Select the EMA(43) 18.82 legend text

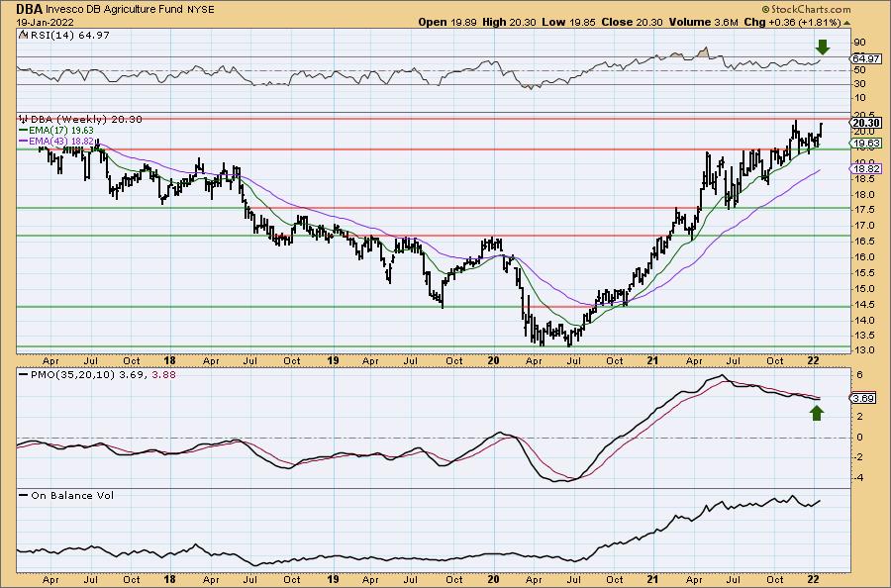(x=61, y=141)
